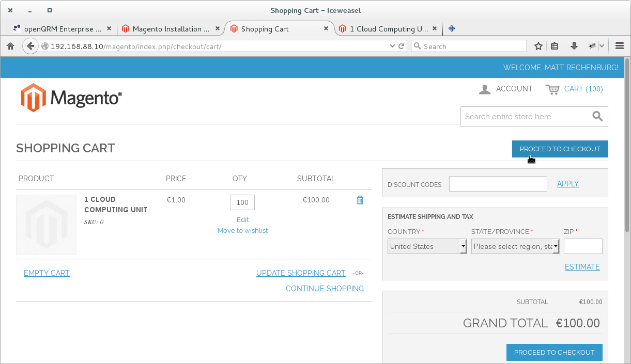631x364 pixels.
Task: Click the search magnifier in the browser search box
Action: tap(418, 46)
